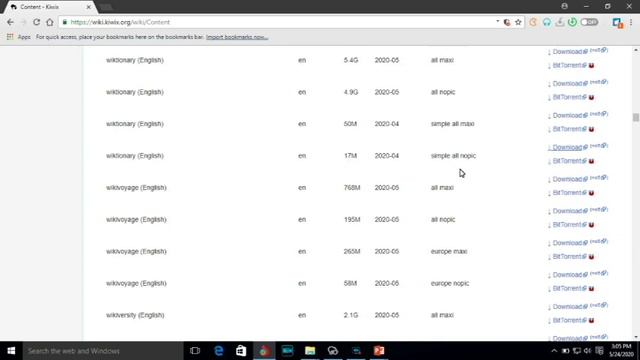Switch to Chrome in the taskbar
This screenshot has height=360, width=640.
coord(264,351)
